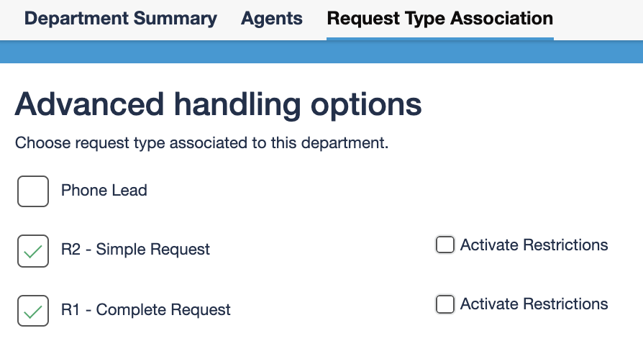Image resolution: width=643 pixels, height=364 pixels.
Task: Click the Phone Lead label text
Action: tap(104, 191)
